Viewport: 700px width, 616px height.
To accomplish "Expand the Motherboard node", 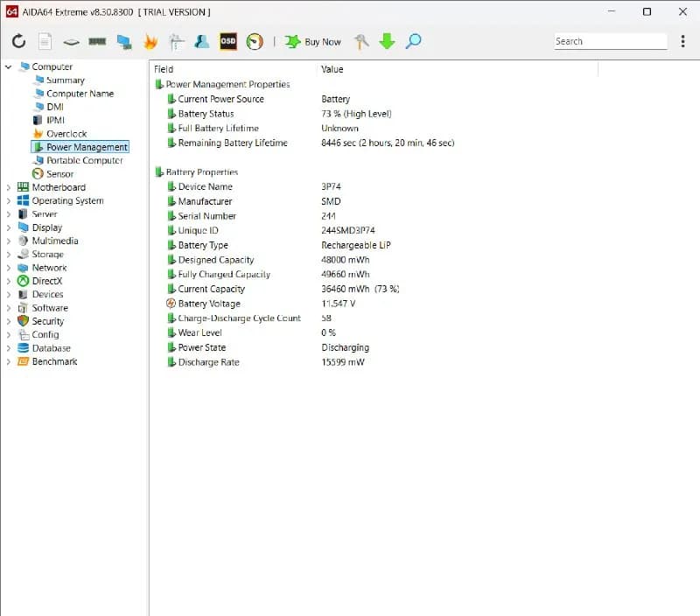I will 8,187.
